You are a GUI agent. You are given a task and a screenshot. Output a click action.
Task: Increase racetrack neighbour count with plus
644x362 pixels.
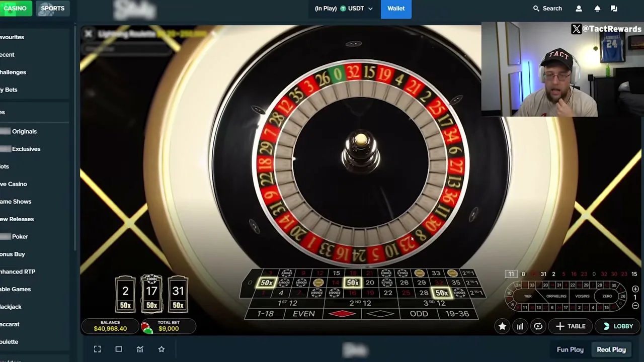[x=635, y=289]
